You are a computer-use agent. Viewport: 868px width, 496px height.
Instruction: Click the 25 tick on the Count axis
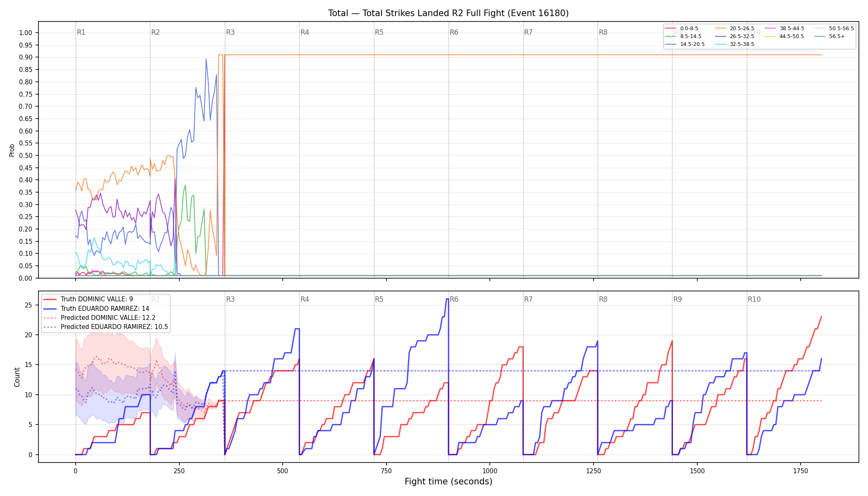point(29,305)
